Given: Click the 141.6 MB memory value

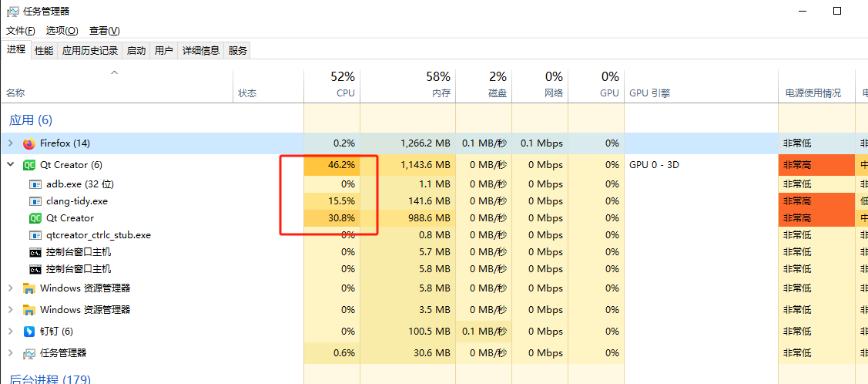Looking at the screenshot, I should coord(430,201).
